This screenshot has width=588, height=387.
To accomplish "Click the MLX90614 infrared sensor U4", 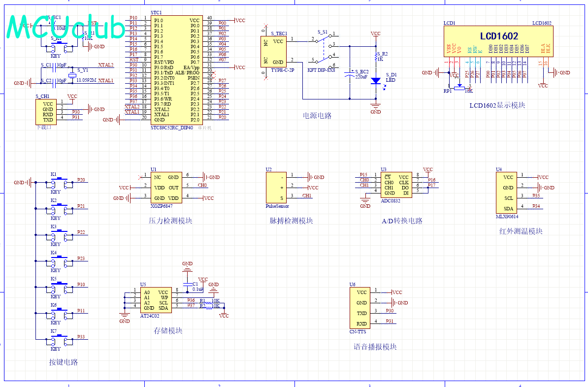I will pyautogui.click(x=506, y=193).
